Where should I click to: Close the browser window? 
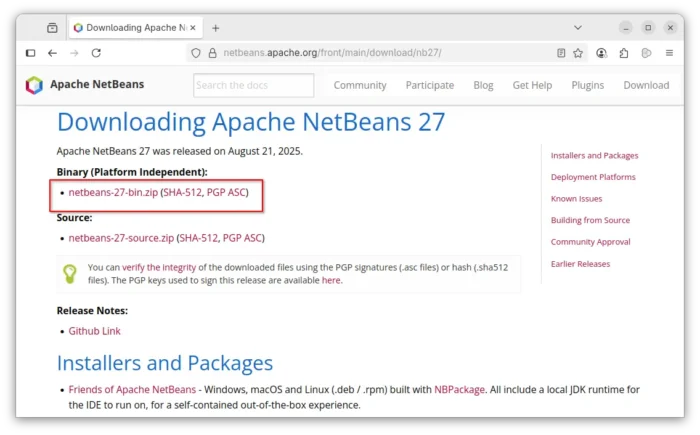[x=670, y=28]
